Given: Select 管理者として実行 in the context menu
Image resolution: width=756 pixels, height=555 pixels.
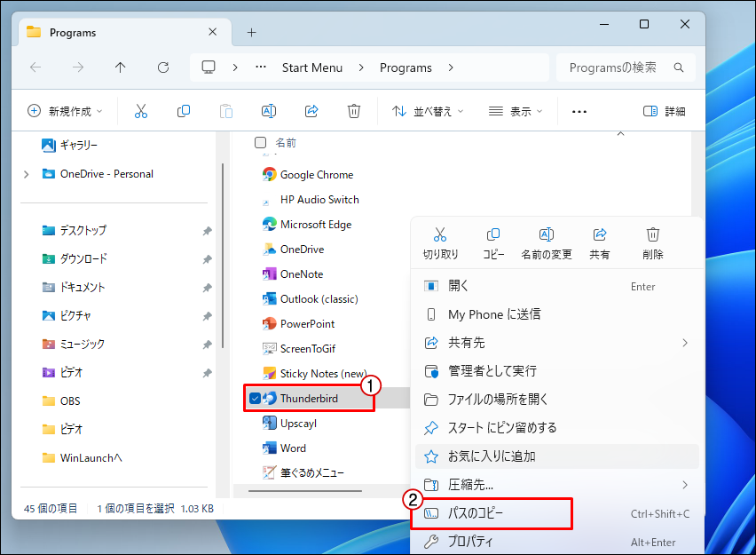Looking at the screenshot, I should 492,370.
